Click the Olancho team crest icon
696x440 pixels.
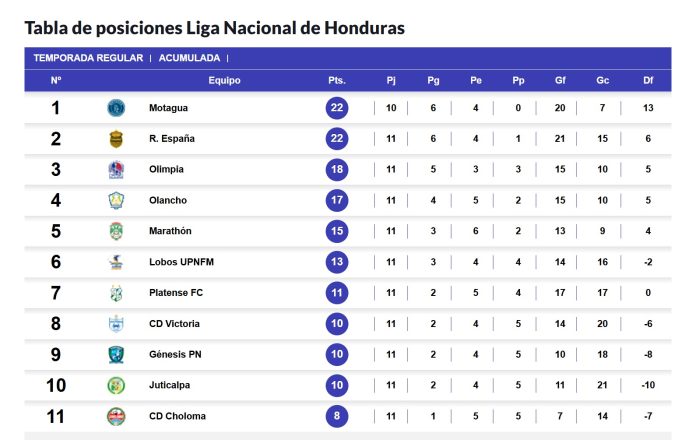[x=116, y=200]
